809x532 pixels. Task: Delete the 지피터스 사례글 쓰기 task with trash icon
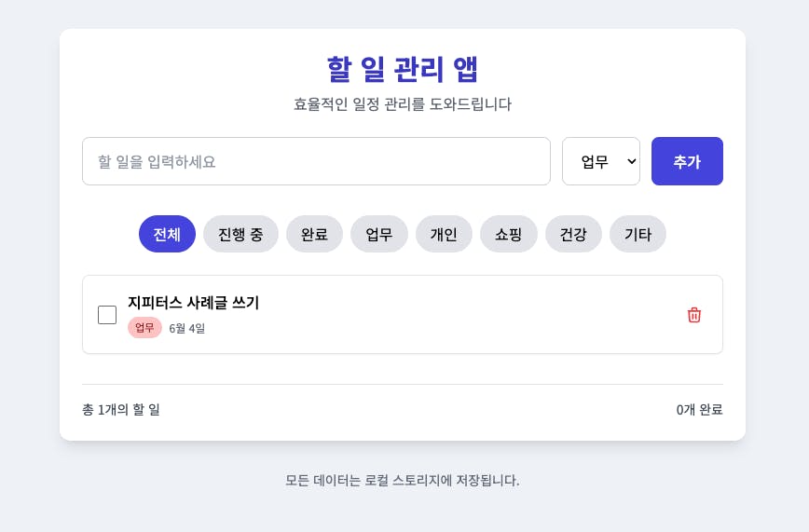point(694,315)
